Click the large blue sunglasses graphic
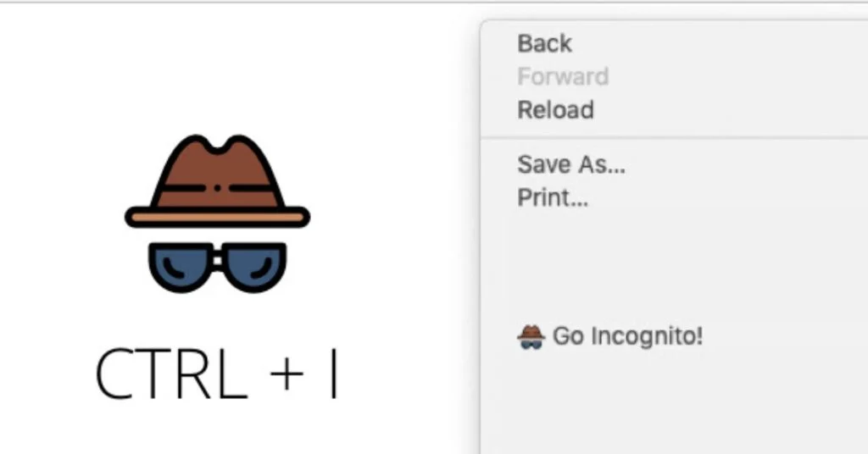Image resolution: width=868 pixels, height=454 pixels. point(218,267)
